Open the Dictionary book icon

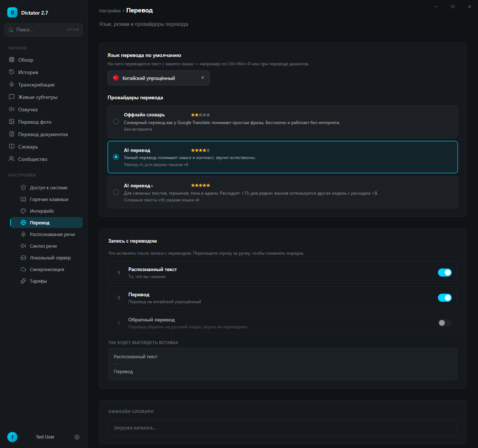point(12,146)
